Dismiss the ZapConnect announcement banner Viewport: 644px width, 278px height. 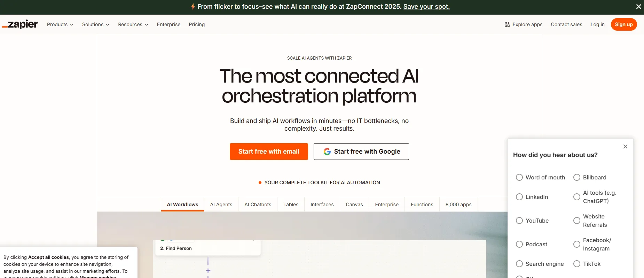(x=638, y=7)
